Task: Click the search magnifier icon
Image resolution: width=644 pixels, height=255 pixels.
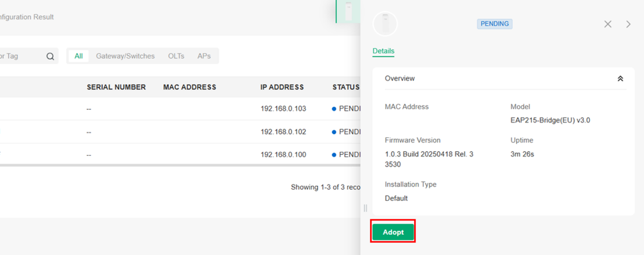Action: (x=50, y=56)
